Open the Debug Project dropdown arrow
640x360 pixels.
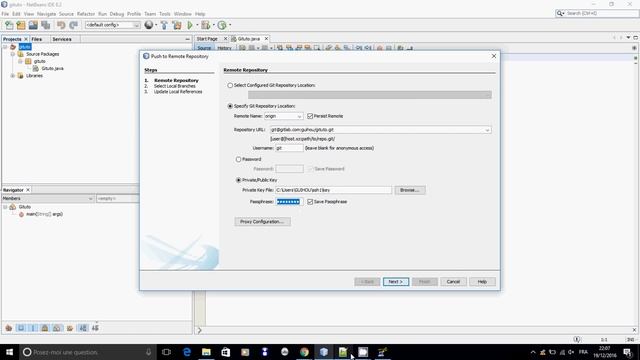213,25
